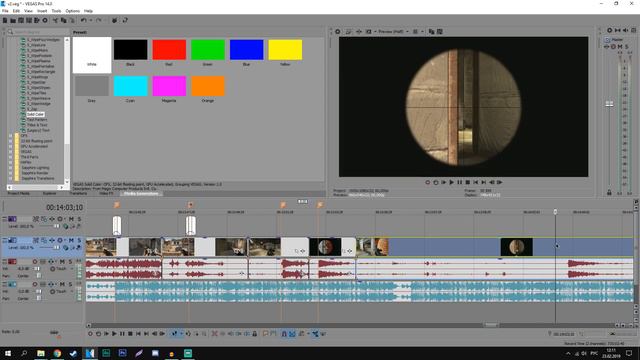The width and height of the screenshot is (640, 360).
Task: Select the Gray solid color preset
Action: (92, 86)
